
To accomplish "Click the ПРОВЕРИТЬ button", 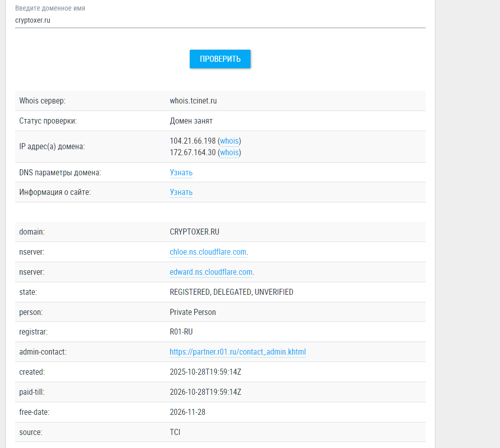I will point(220,59).
